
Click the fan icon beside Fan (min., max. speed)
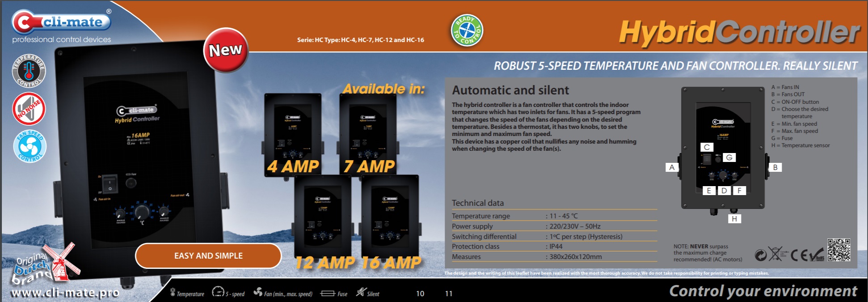(258, 292)
